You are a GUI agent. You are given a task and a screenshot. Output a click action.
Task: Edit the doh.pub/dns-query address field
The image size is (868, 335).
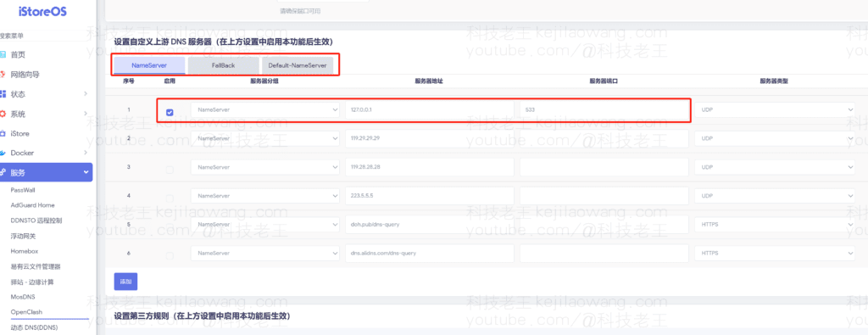pos(430,224)
